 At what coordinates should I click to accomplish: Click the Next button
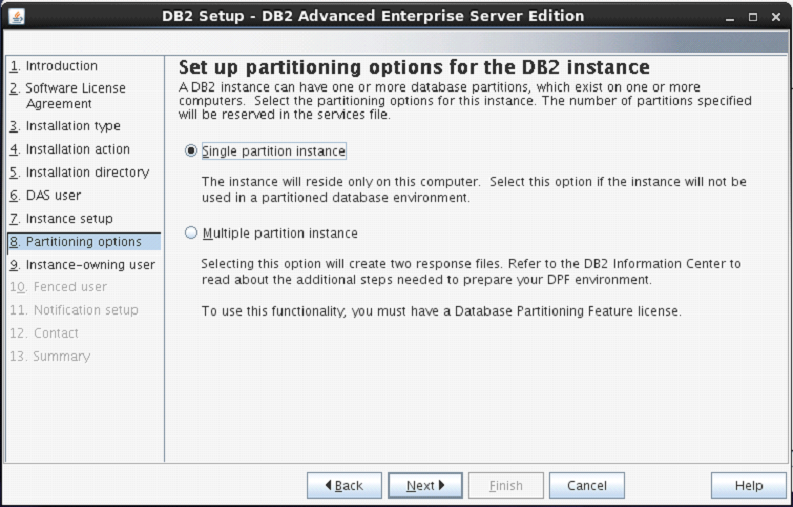pyautogui.click(x=425, y=486)
